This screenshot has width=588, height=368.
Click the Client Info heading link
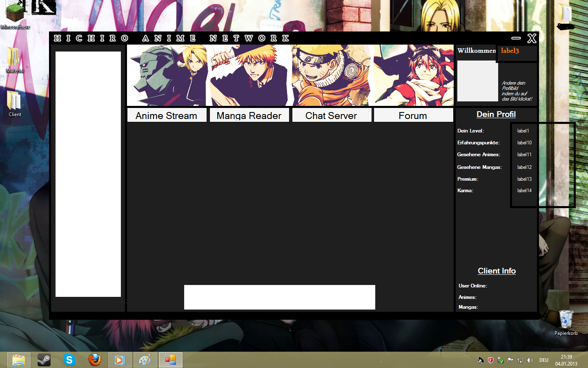497,271
